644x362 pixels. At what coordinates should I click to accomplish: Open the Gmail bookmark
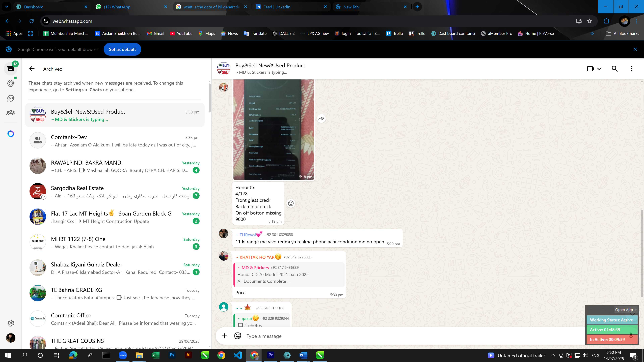[x=155, y=34]
